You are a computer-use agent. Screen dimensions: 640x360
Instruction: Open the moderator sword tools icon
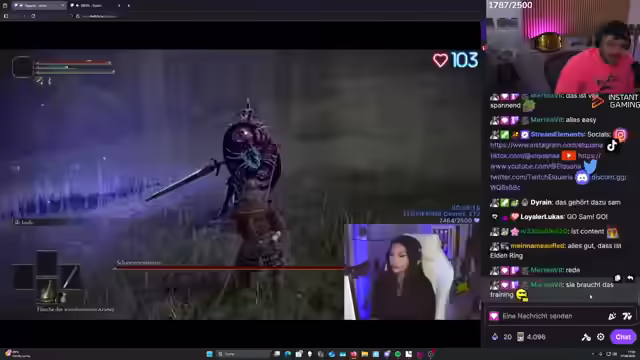pyautogui.click(x=586, y=337)
